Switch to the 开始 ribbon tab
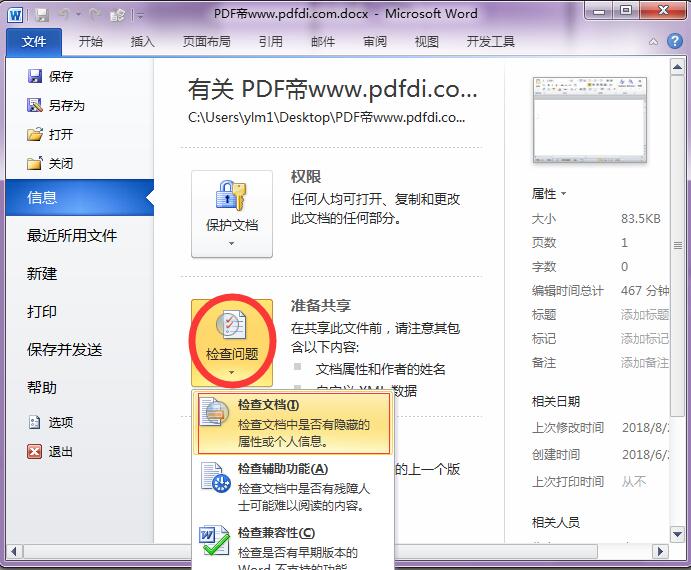This screenshot has width=691, height=570. tap(91, 42)
